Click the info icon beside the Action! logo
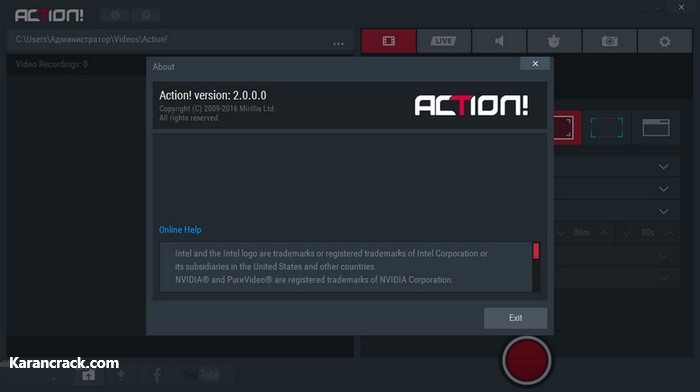The image size is (700, 392). coord(115,16)
